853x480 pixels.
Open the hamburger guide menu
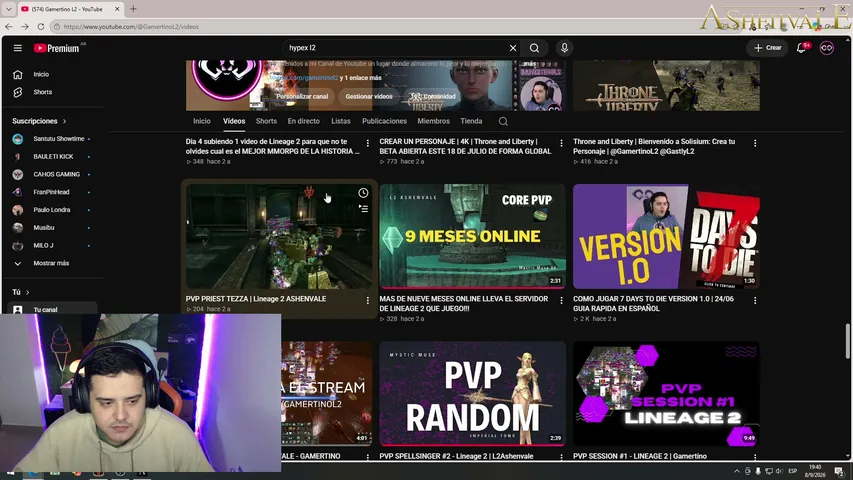(17, 48)
